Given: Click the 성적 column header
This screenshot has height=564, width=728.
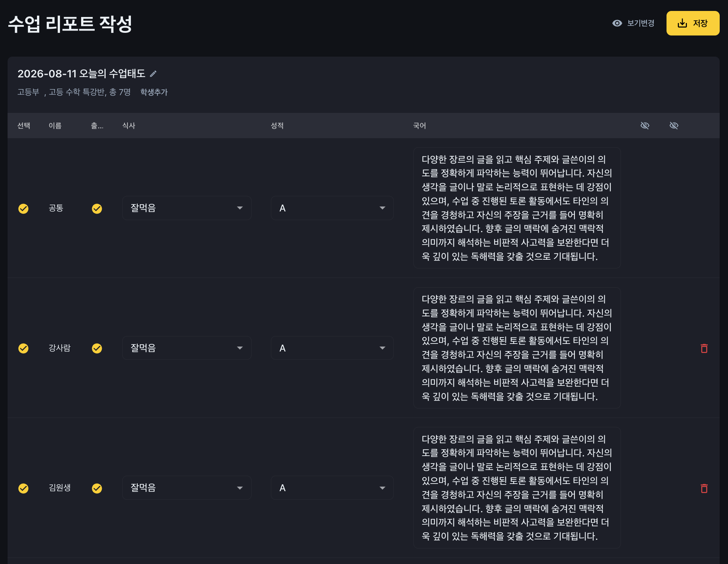Looking at the screenshot, I should coord(277,126).
